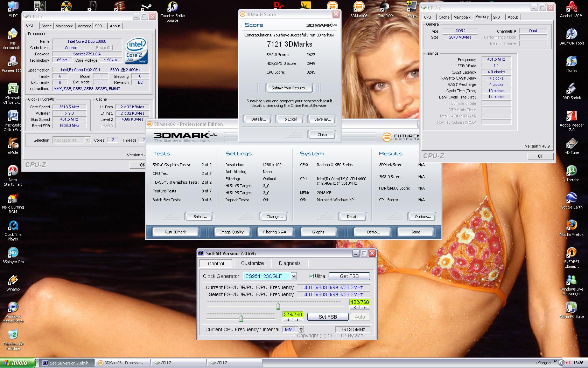Launch Microsoft Office Excel shortcut
The width and height of the screenshot is (588, 368).
click(x=13, y=94)
